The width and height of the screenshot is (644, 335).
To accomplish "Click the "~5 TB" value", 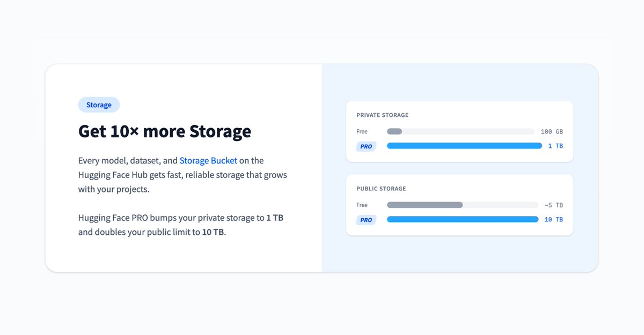I will pyautogui.click(x=553, y=205).
